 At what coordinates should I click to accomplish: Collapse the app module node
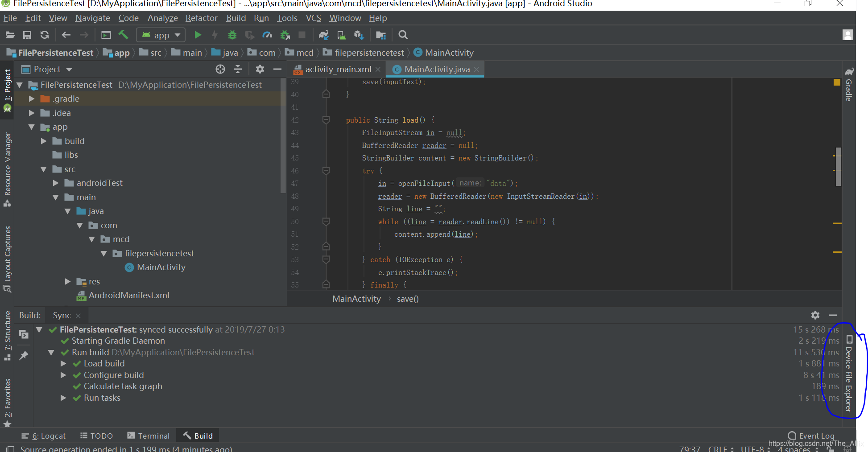32,127
